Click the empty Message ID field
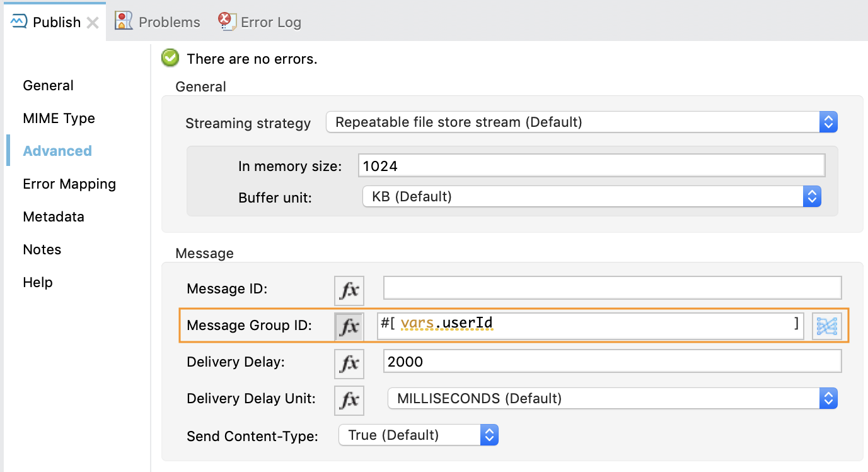The image size is (868, 472). [613, 288]
